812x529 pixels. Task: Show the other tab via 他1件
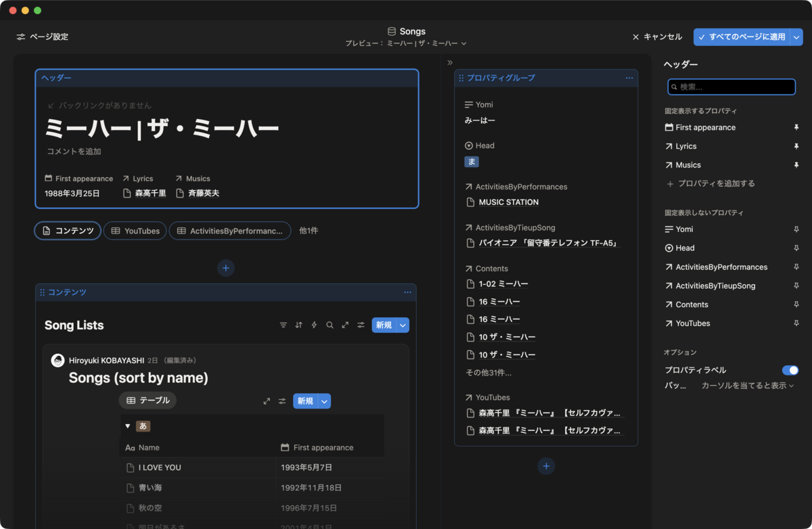[x=309, y=231]
